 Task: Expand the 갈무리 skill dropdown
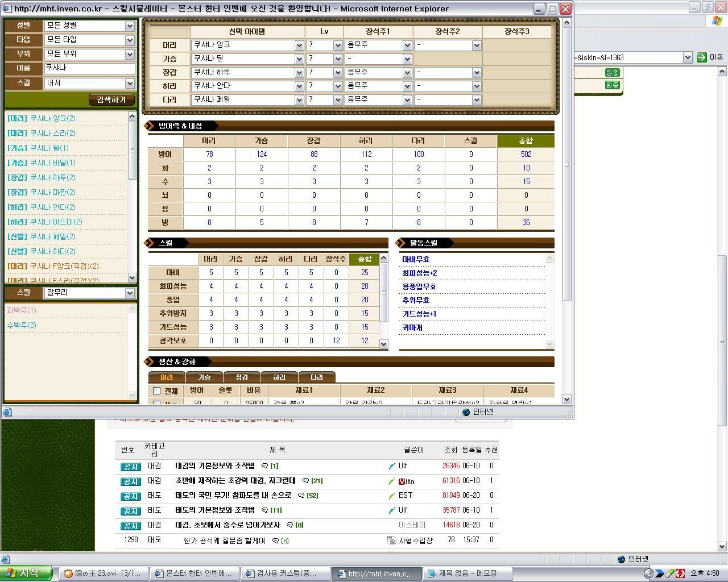click(130, 293)
